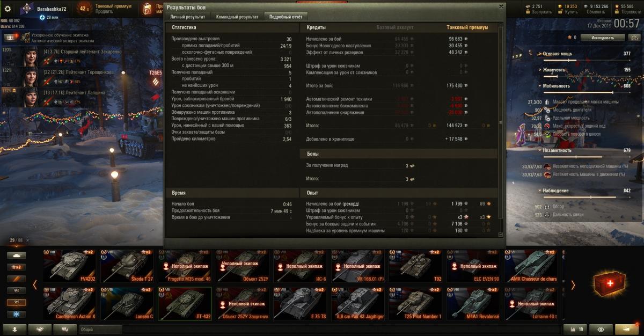Toggle Ускоренное обучение экипажа checkbox
Viewport: 644px width, 336px height.
tap(27, 35)
